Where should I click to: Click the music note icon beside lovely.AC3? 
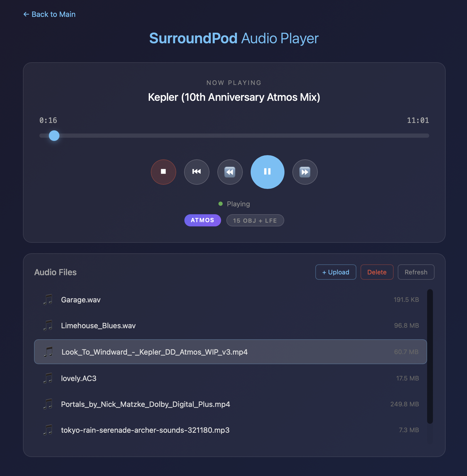pos(48,378)
